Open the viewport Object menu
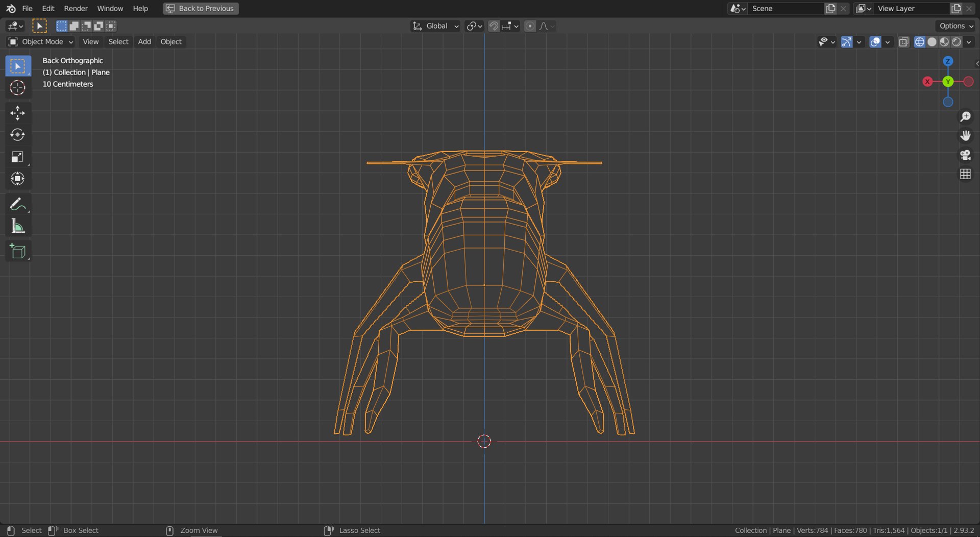 (171, 42)
